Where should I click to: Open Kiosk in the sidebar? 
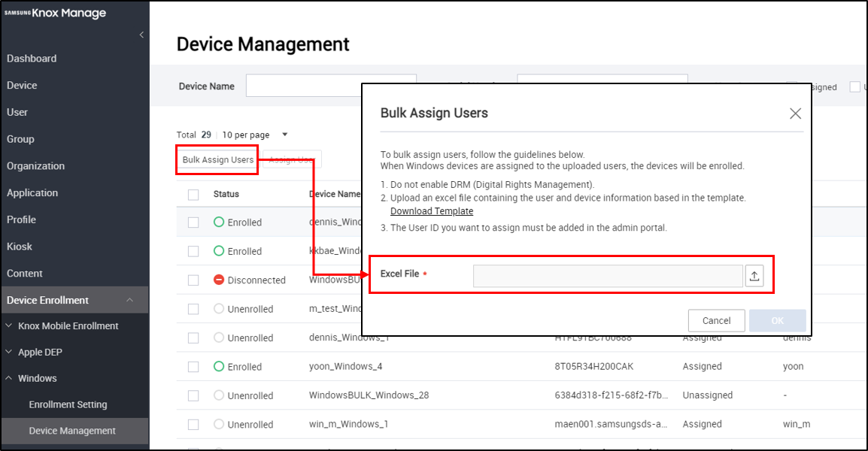tap(20, 247)
